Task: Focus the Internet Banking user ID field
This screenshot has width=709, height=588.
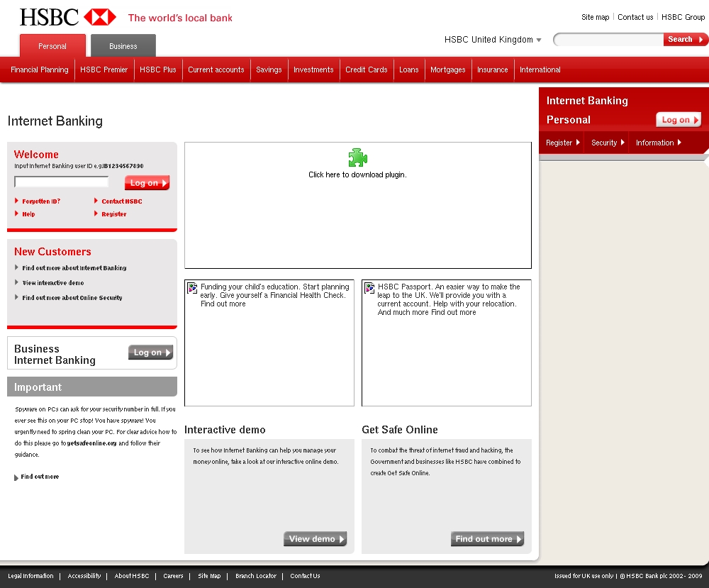Action: point(62,182)
